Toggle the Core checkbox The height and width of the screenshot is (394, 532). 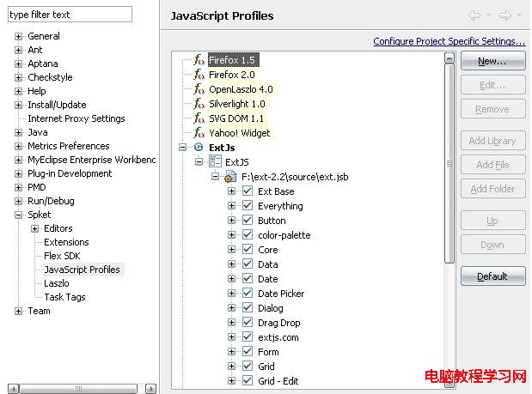pyautogui.click(x=248, y=249)
